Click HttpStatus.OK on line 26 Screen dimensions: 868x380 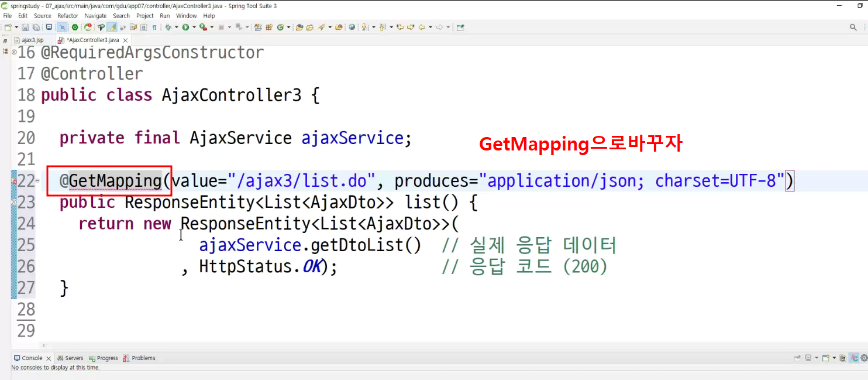[261, 266]
